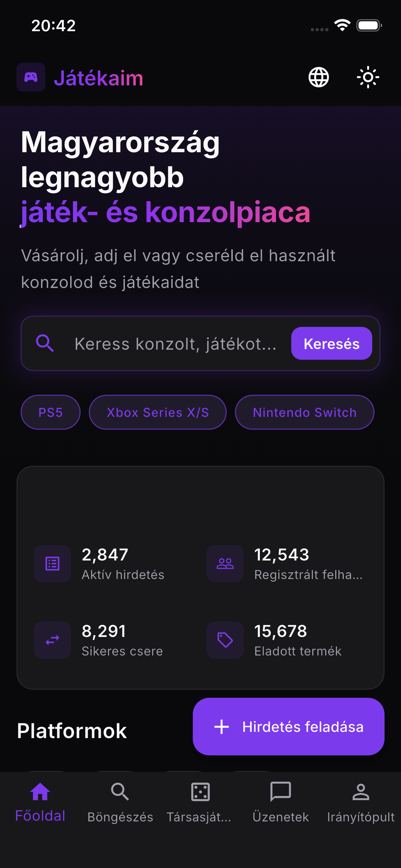Click the Játékaim title text

click(99, 78)
